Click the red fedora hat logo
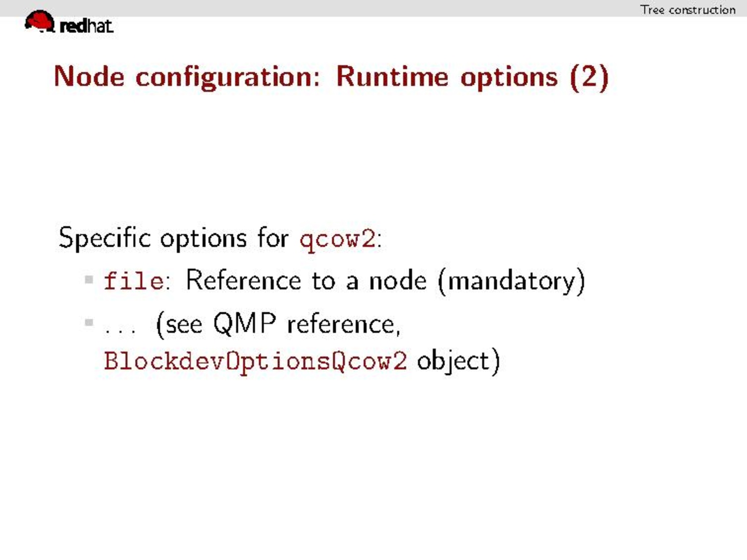 pyautogui.click(x=40, y=21)
